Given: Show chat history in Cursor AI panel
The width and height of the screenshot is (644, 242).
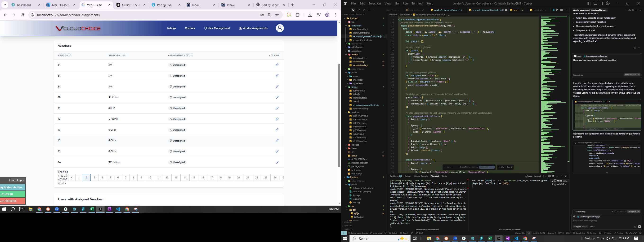Looking at the screenshot, I should [633, 10].
